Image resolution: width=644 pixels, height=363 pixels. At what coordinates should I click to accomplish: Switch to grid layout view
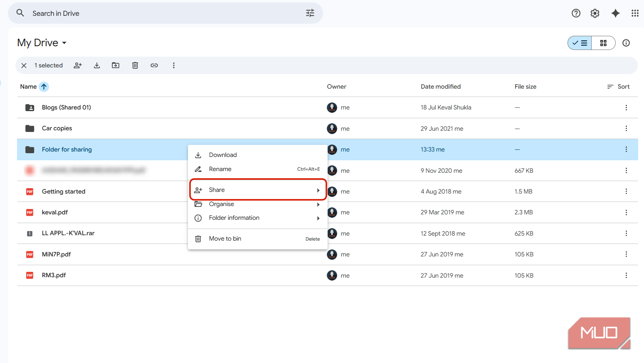click(603, 43)
